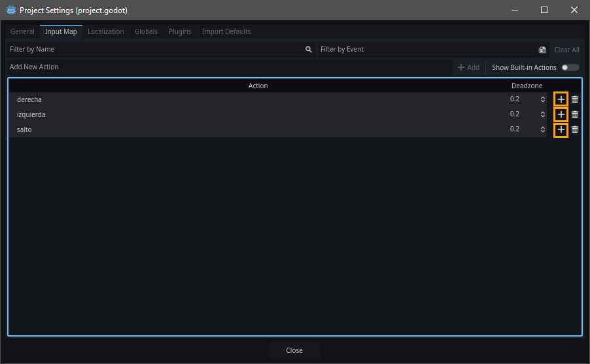Image resolution: width=590 pixels, height=364 pixels.
Task: Open the Localization tab
Action: pyautogui.click(x=105, y=31)
